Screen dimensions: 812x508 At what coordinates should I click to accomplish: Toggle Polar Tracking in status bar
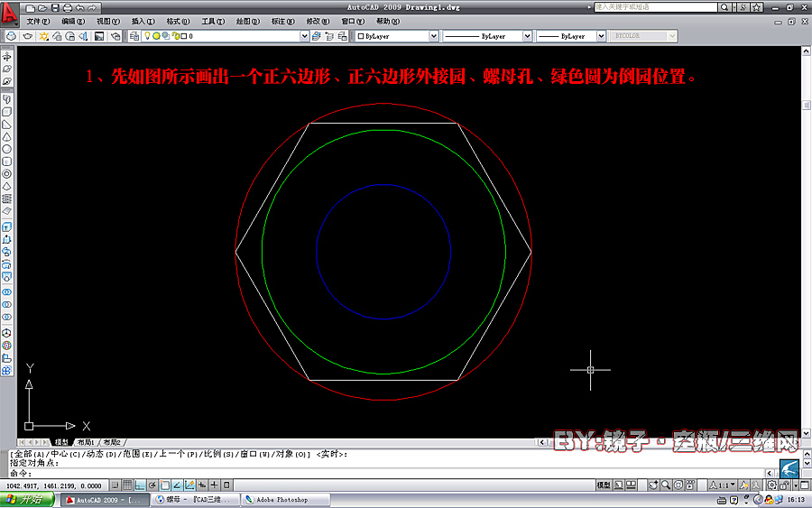152,485
